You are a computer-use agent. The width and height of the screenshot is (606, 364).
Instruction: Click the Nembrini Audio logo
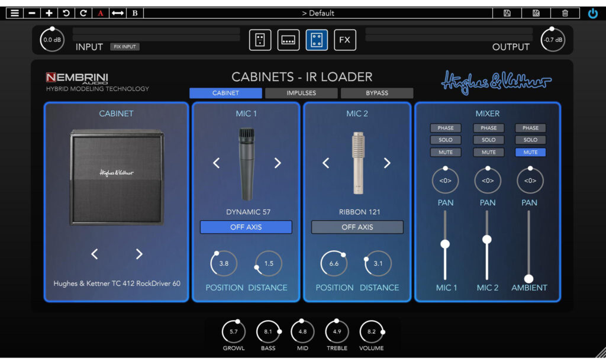click(77, 79)
